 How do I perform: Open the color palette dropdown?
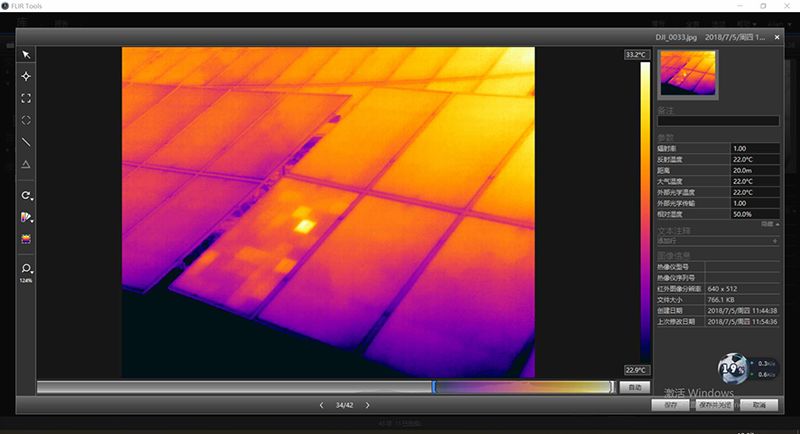[27, 217]
